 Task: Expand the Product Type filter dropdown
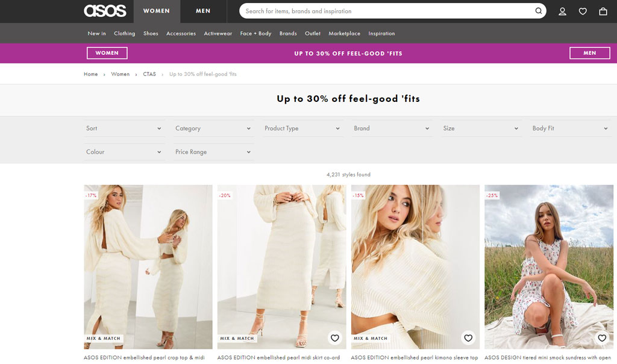click(302, 128)
